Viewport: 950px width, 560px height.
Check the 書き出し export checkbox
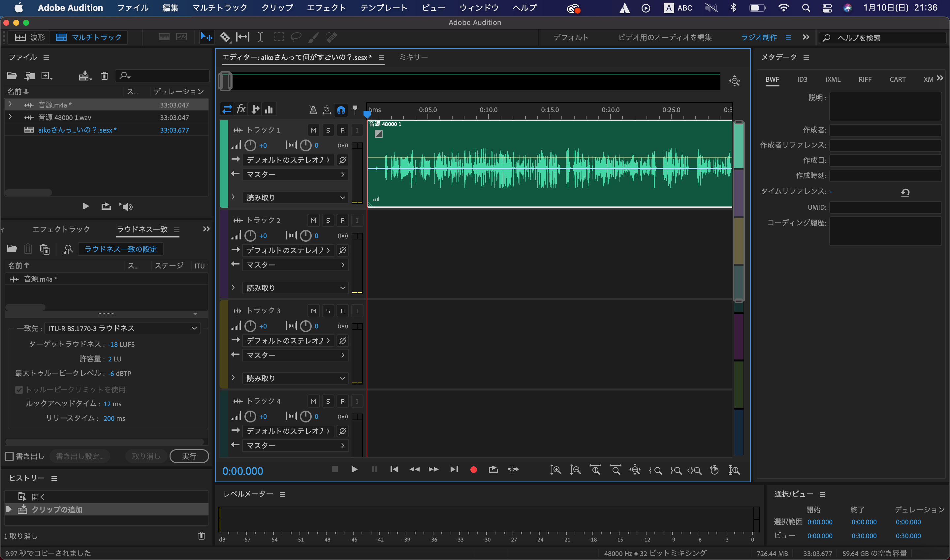tap(10, 456)
